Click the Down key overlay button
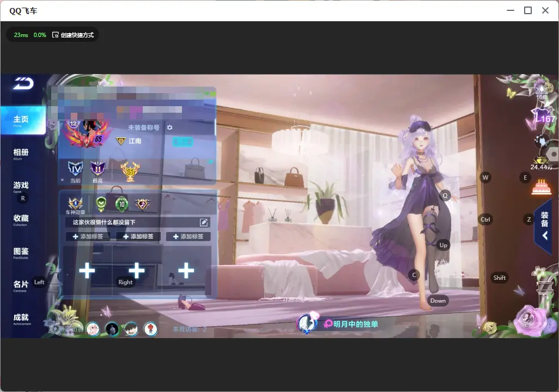This screenshot has height=392, width=559. pos(438,301)
